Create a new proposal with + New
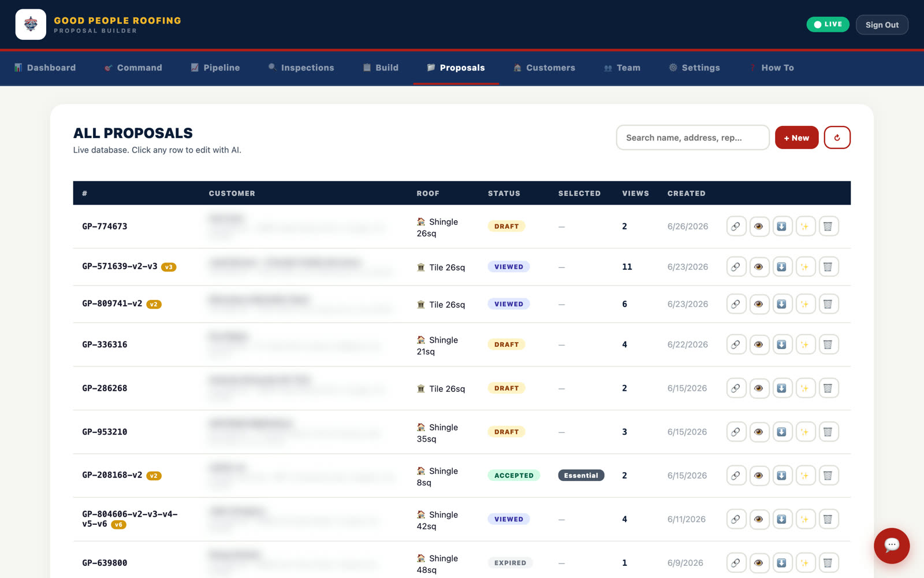Image resolution: width=924 pixels, height=578 pixels. 796,138
